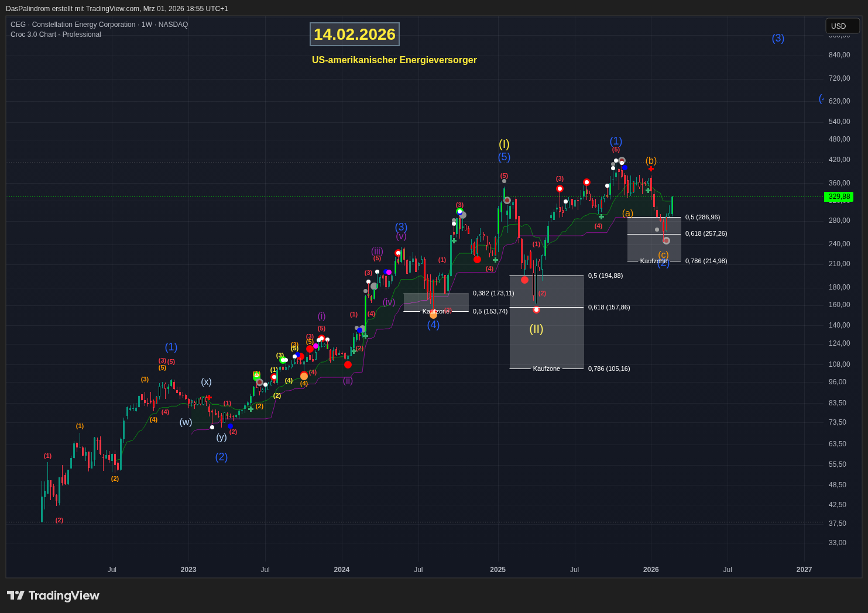Viewport: 868px width, 613px height.
Task: Select the 14.02.2026 date text box
Action: [355, 35]
